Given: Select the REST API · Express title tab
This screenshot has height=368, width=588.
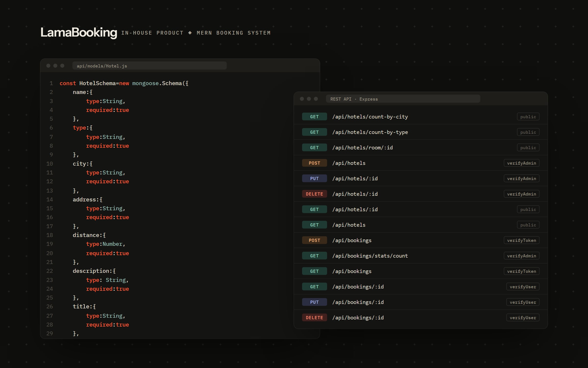Looking at the screenshot, I should (403, 99).
